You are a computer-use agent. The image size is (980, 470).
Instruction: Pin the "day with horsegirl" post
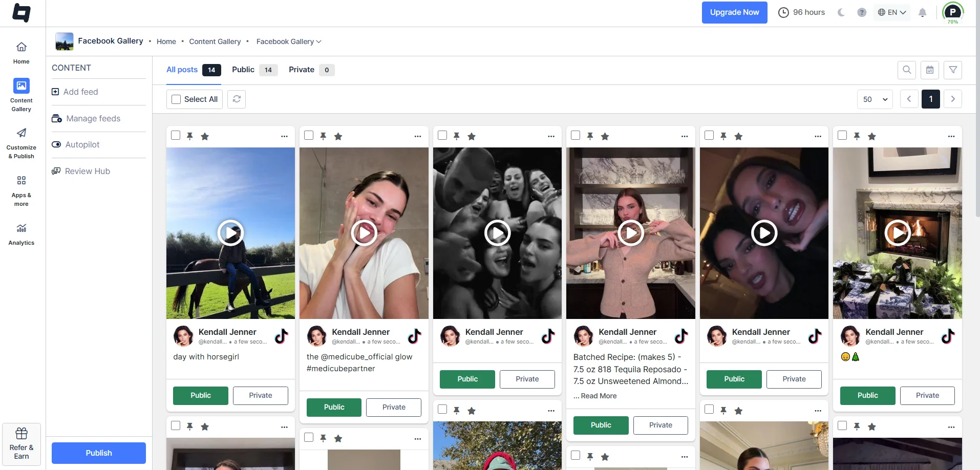pyautogui.click(x=190, y=136)
